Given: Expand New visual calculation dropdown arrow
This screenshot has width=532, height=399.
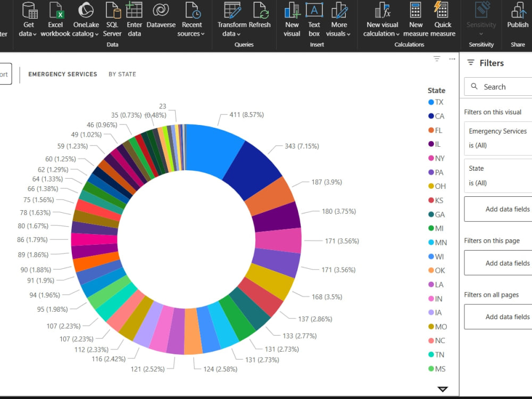Looking at the screenshot, I should tap(397, 34).
